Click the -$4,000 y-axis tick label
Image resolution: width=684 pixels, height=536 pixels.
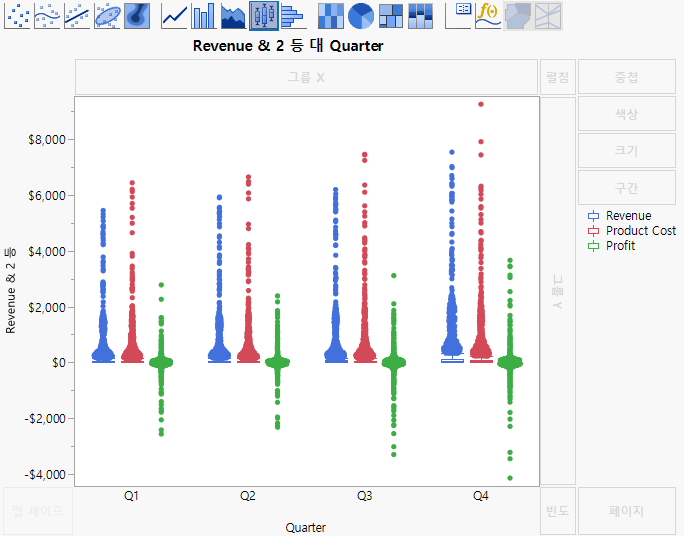[x=44, y=475]
